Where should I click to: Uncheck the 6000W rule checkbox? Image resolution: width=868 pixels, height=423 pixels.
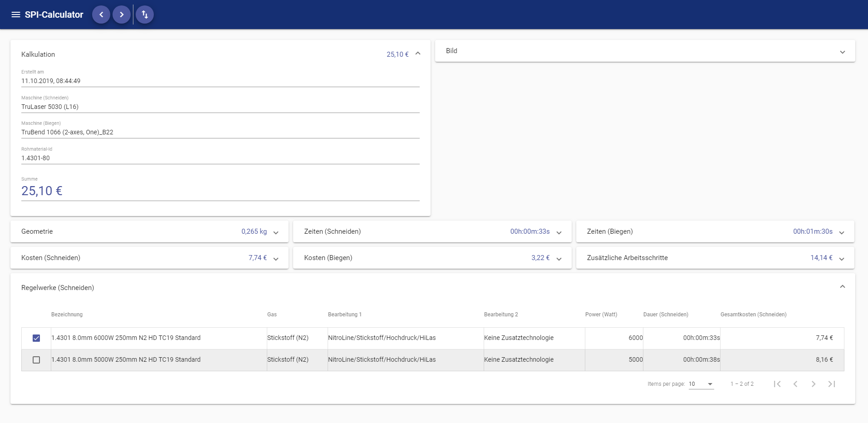point(36,338)
